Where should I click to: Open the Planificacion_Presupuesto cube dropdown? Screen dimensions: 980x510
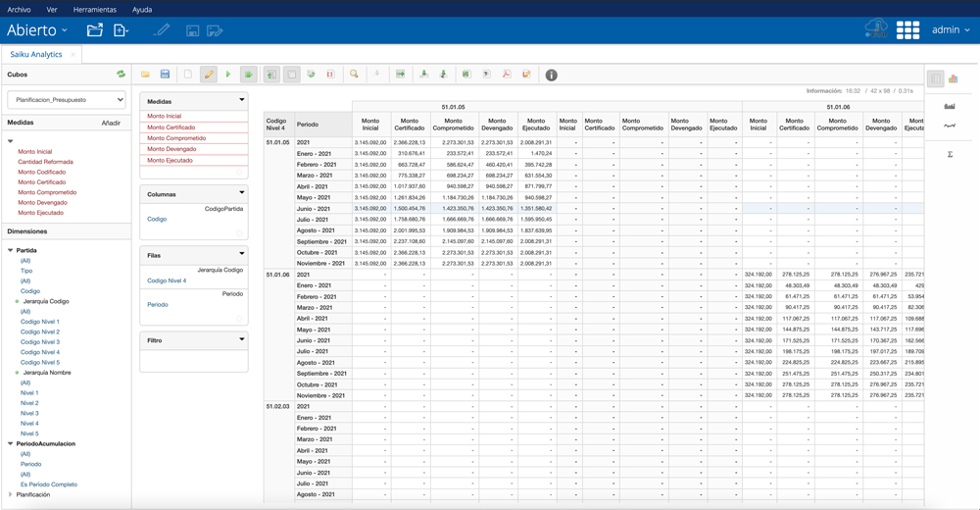pos(67,99)
